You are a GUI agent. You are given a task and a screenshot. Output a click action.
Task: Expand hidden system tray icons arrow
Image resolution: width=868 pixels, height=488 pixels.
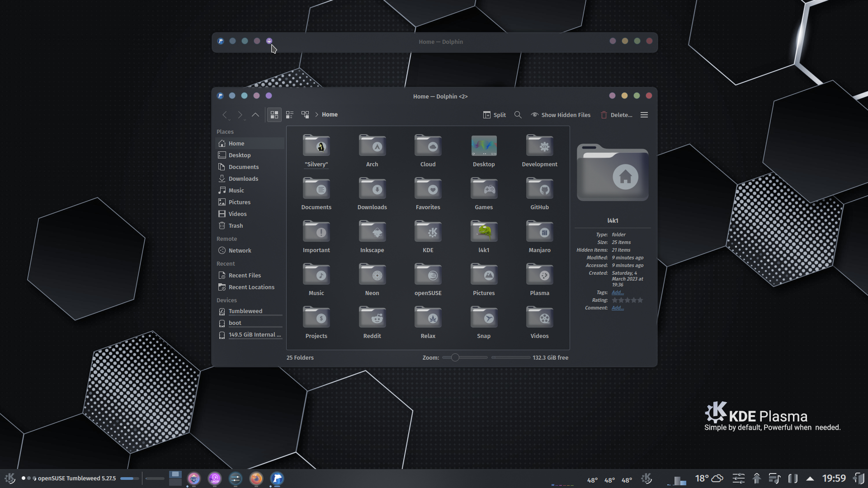(x=810, y=479)
